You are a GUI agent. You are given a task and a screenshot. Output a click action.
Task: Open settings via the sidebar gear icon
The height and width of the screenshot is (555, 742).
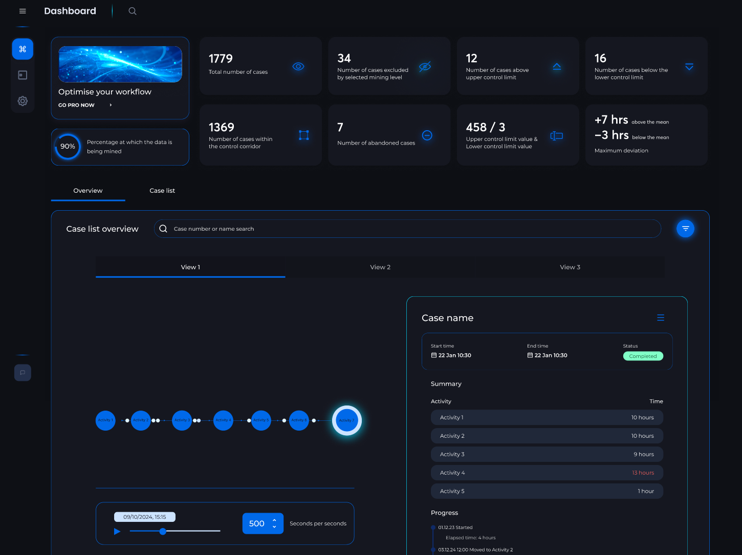[22, 101]
